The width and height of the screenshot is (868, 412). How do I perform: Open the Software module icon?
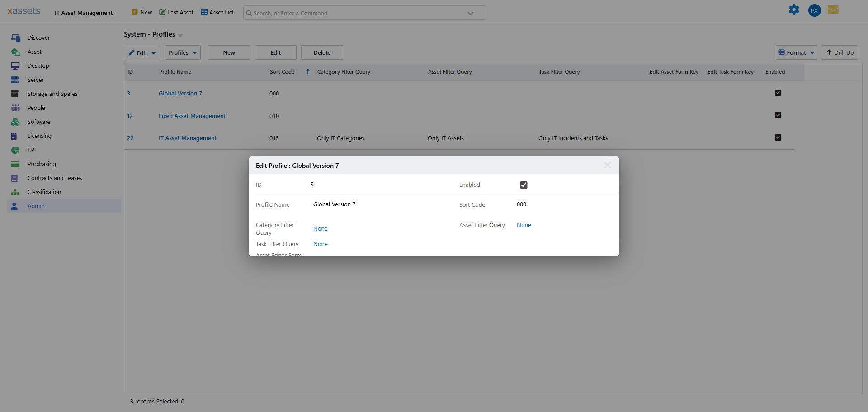click(16, 122)
